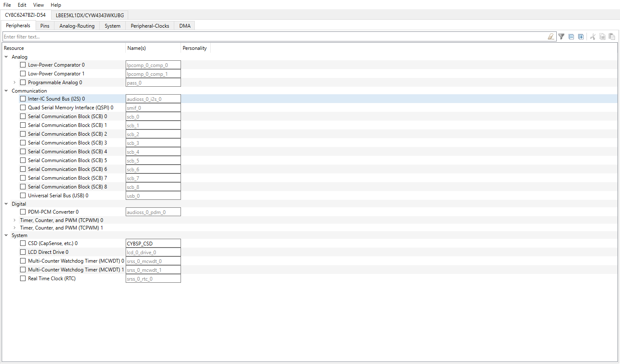Switch to LBEE5KL1DX/CYW4343WKUBG device tab
The width and height of the screenshot is (620, 364).
(90, 15)
